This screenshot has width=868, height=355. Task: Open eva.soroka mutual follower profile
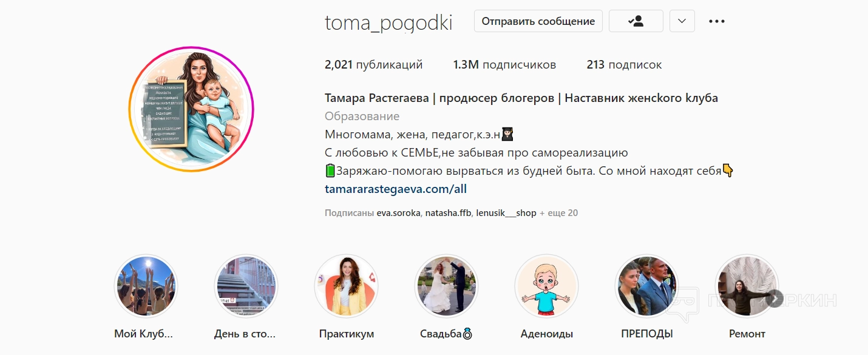click(x=398, y=213)
